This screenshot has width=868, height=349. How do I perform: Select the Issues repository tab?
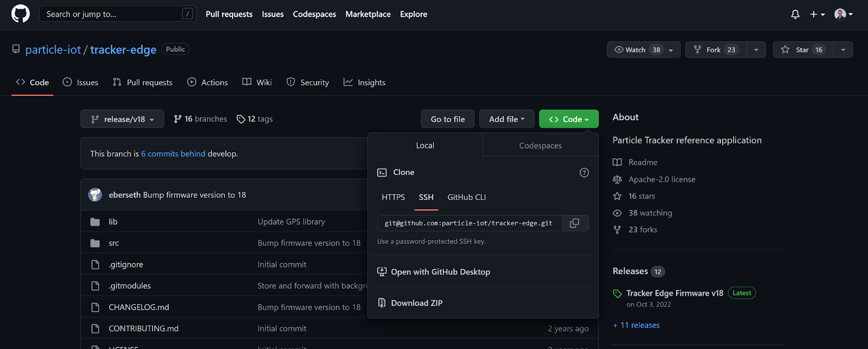pos(80,82)
